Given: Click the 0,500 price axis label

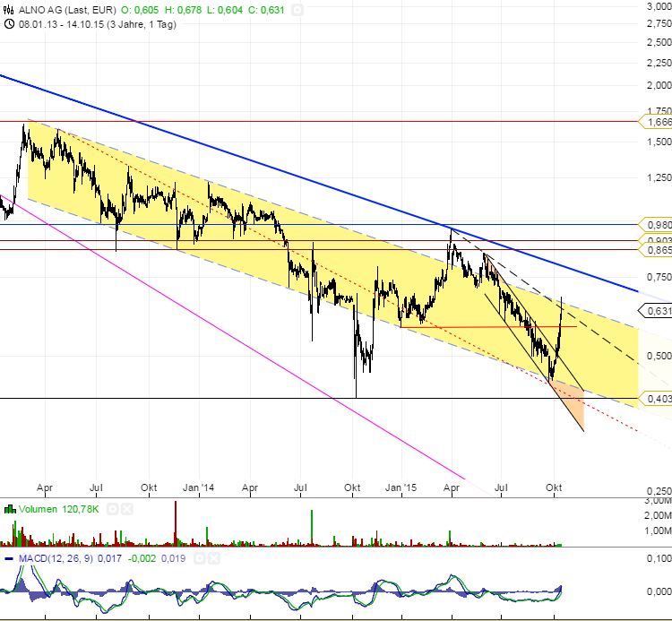Looking at the screenshot, I should (659, 356).
